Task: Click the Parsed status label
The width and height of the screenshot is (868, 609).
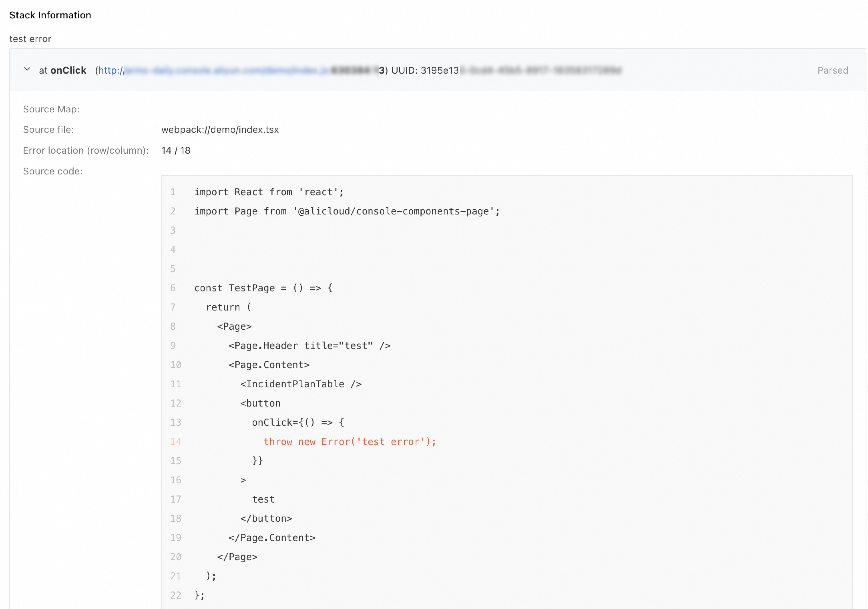Action: 832,71
